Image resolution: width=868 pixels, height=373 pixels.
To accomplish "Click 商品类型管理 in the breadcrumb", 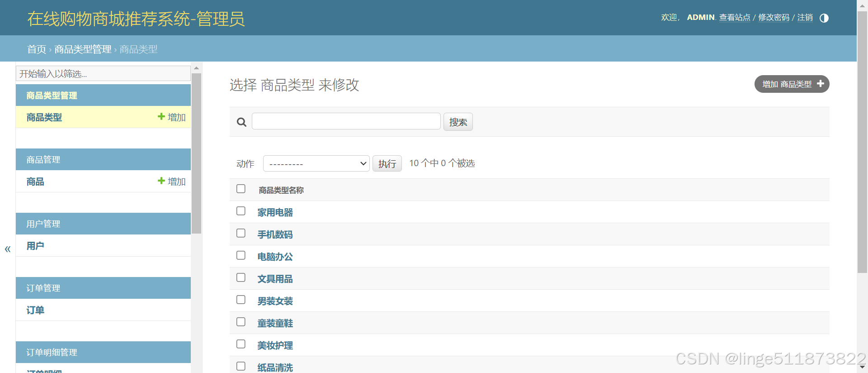I will (83, 49).
